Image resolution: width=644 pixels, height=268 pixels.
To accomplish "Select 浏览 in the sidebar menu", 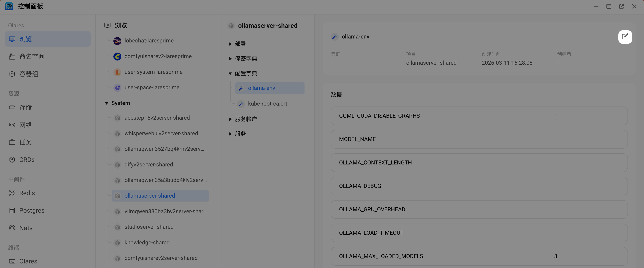I will click(x=25, y=39).
